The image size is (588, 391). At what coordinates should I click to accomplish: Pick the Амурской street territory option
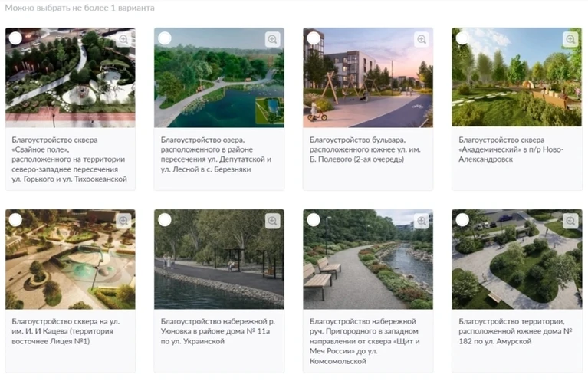(x=462, y=220)
